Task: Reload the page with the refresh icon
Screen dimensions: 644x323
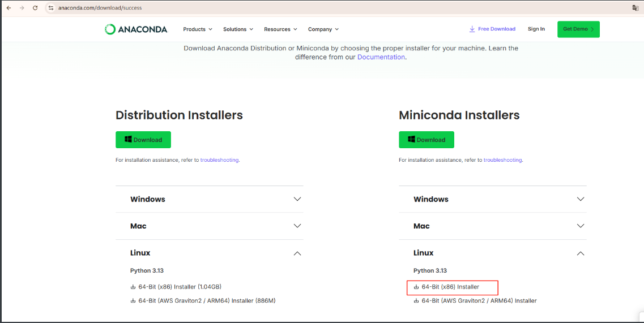Action: tap(35, 8)
